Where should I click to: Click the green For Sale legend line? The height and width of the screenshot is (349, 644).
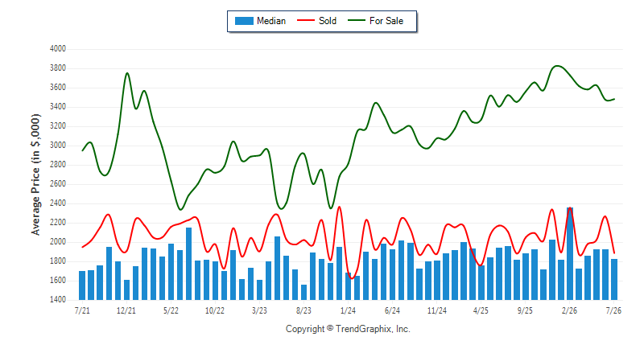click(357, 20)
